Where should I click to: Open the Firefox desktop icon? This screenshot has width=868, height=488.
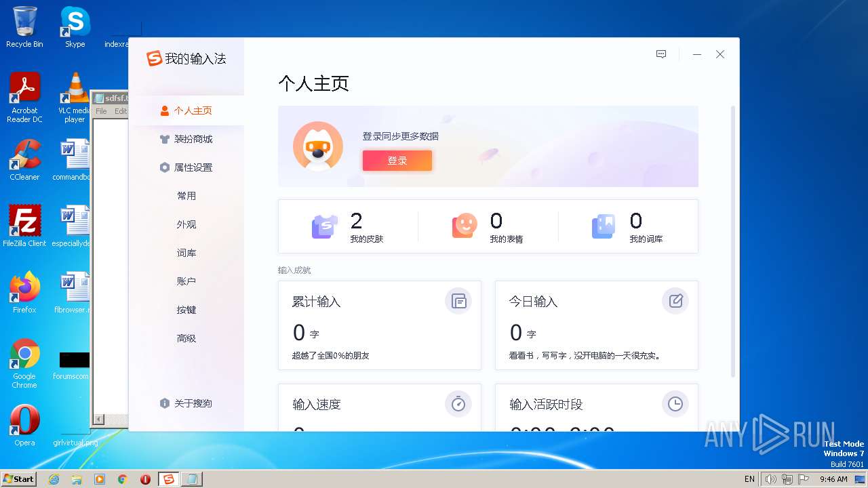click(x=24, y=292)
